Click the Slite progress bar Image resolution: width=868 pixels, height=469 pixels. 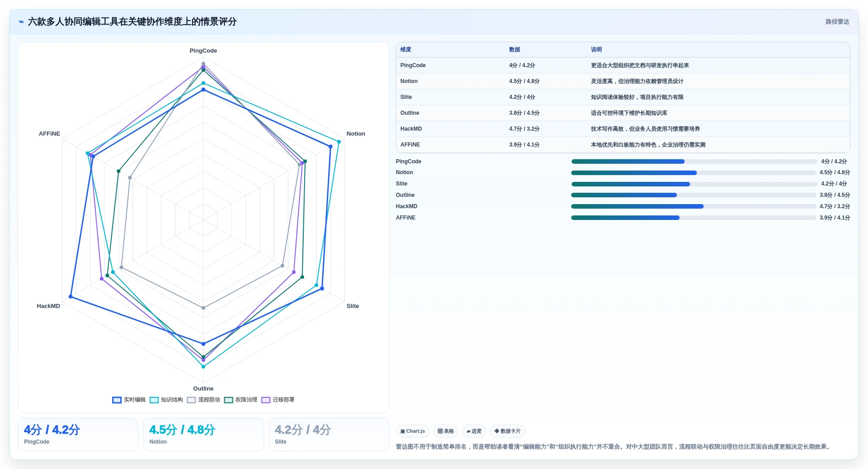[694, 184]
